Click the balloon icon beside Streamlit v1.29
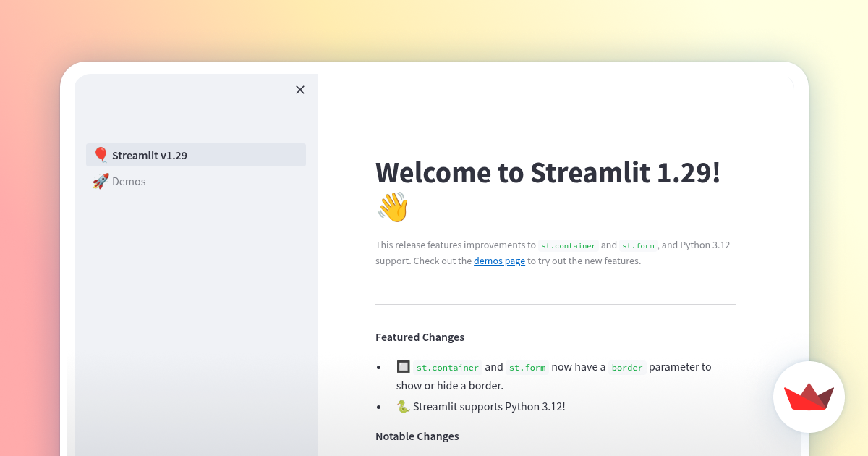Viewport: 868px width, 456px height. tap(101, 155)
